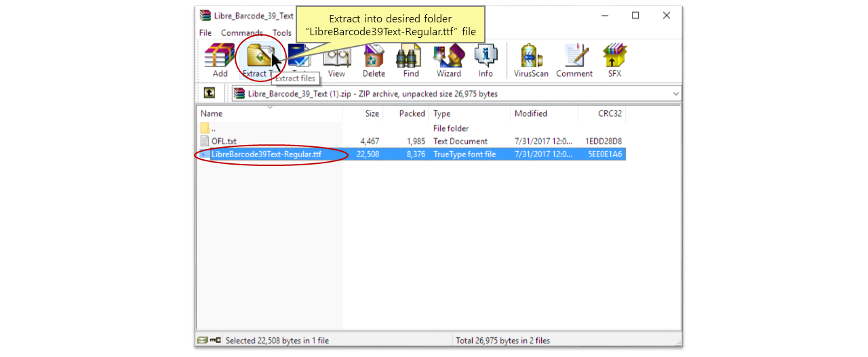Screen dimensions: 868x357
Task: Expand the archive path dropdown arrow
Action: click(x=675, y=93)
